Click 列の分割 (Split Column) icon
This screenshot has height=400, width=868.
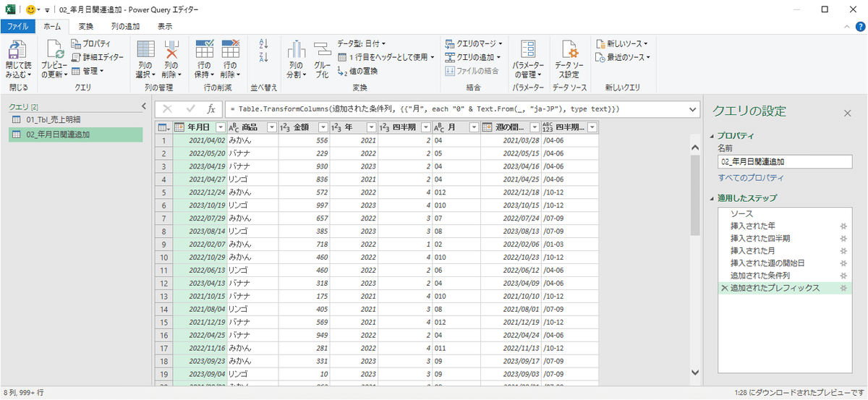point(295,50)
